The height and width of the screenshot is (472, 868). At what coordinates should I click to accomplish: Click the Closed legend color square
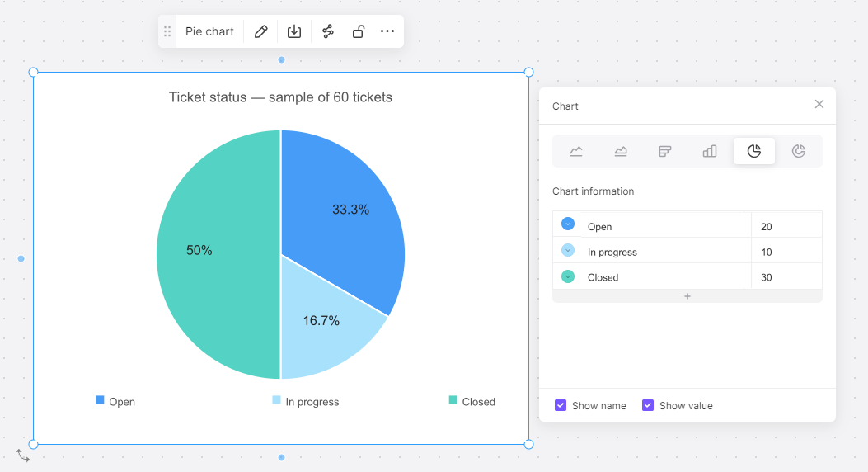453,400
